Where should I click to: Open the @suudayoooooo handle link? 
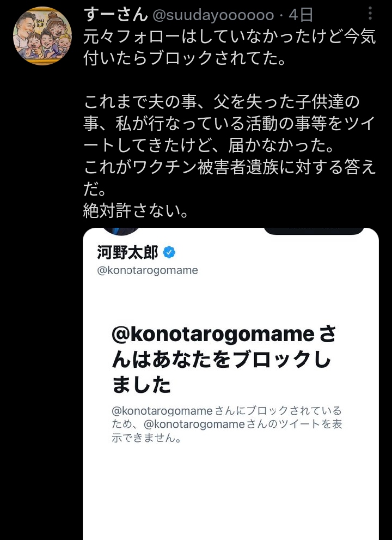point(213,15)
